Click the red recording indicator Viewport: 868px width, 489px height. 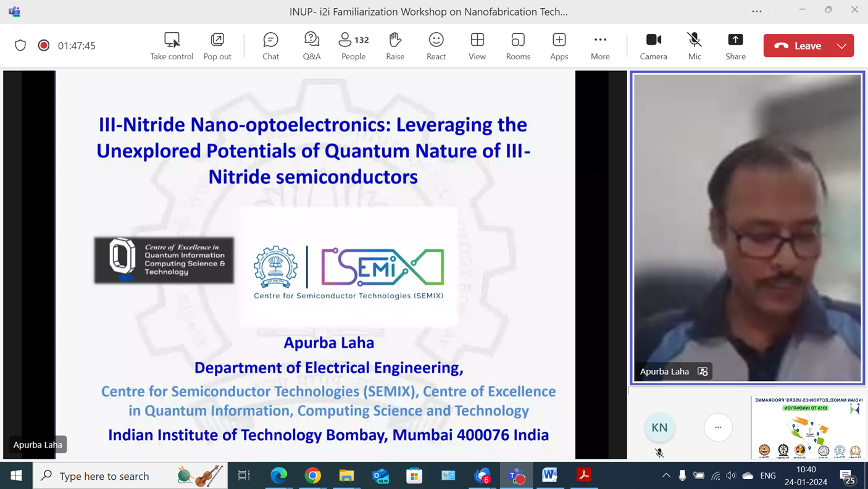coord(43,46)
